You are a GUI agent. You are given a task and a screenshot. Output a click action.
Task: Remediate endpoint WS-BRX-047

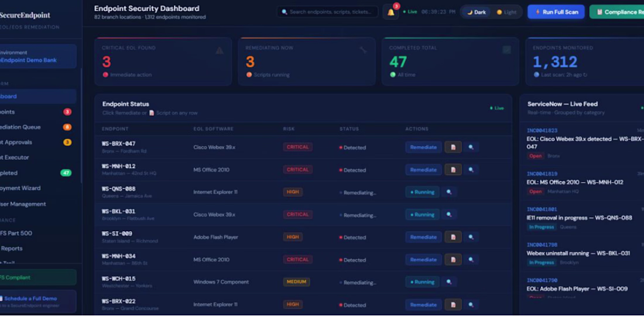[x=423, y=147]
